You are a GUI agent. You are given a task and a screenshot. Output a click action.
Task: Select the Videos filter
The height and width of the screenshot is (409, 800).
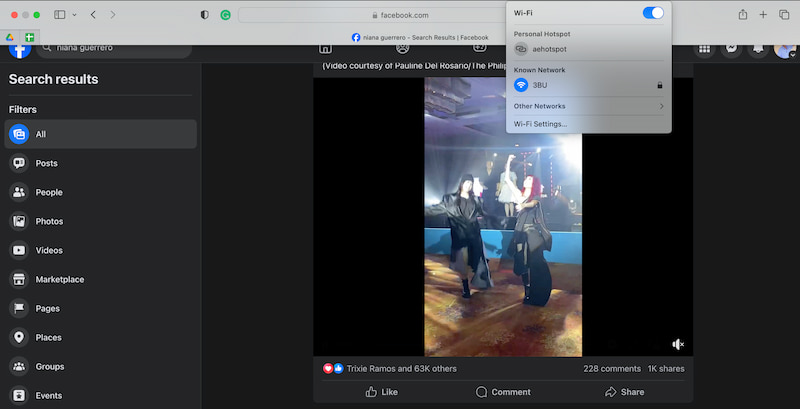48,250
